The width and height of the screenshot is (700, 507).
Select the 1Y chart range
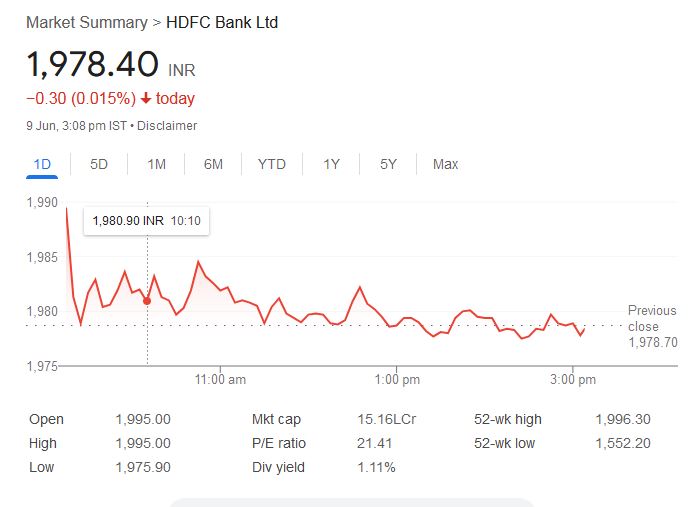(331, 164)
